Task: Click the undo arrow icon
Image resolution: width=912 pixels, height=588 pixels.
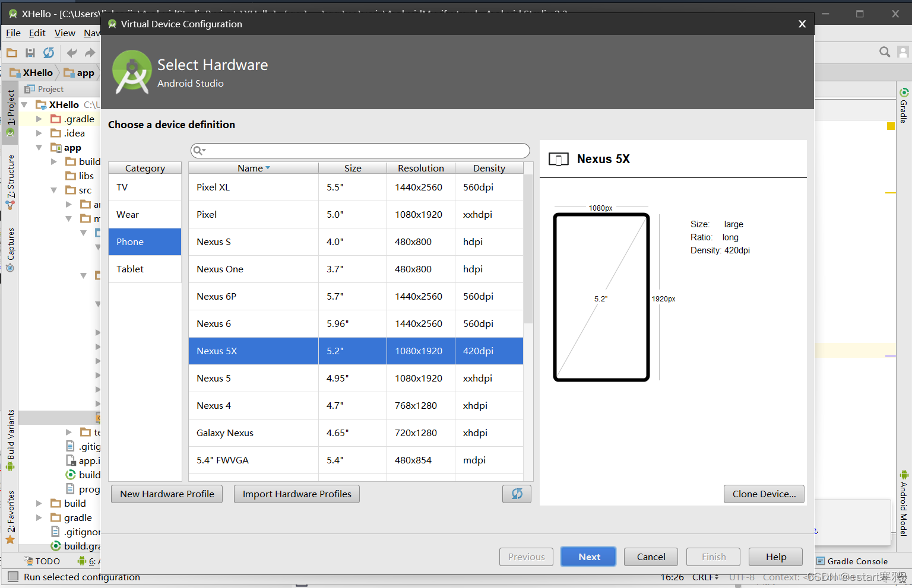Action: click(x=72, y=53)
